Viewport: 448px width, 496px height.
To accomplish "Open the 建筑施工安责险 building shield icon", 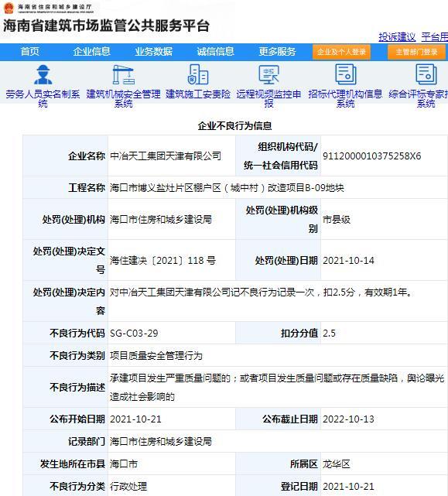I will point(198,74).
